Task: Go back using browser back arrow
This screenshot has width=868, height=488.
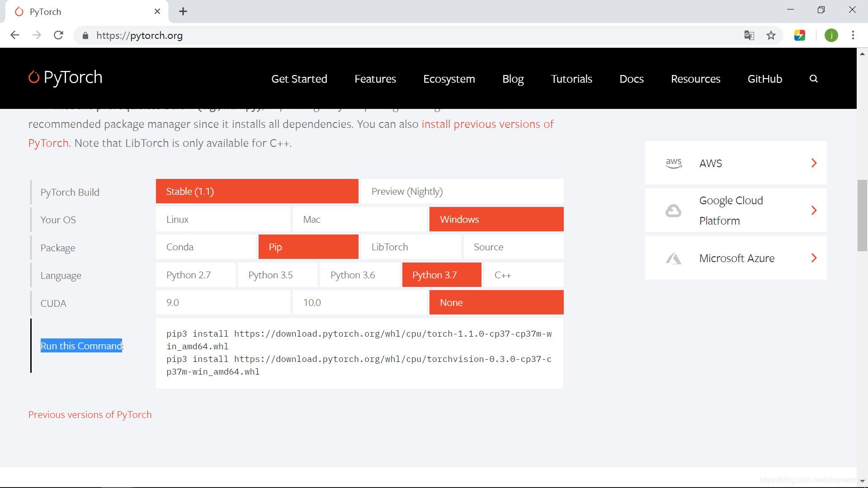Action: click(x=15, y=35)
